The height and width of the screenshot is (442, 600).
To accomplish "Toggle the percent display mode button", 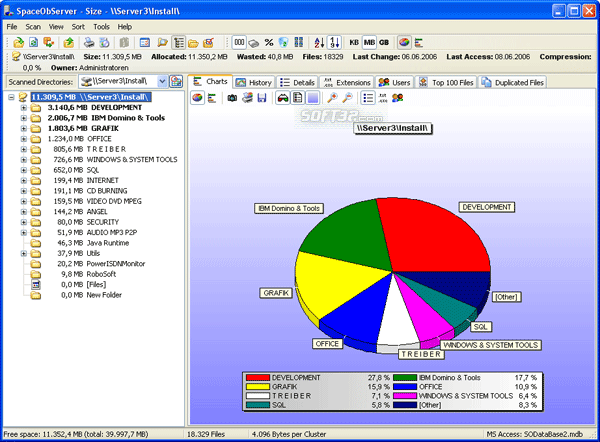I will [269, 42].
